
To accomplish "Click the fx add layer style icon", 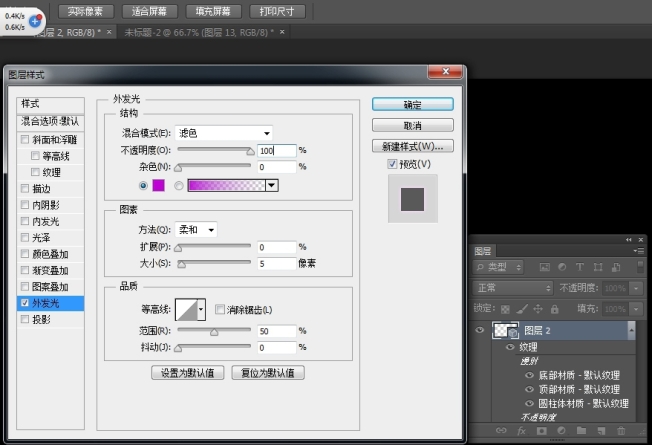I will 522,431.
